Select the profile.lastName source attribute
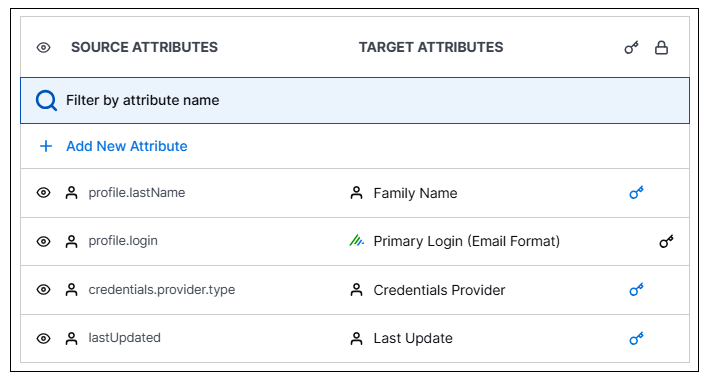This screenshot has height=381, width=705. coord(137,193)
